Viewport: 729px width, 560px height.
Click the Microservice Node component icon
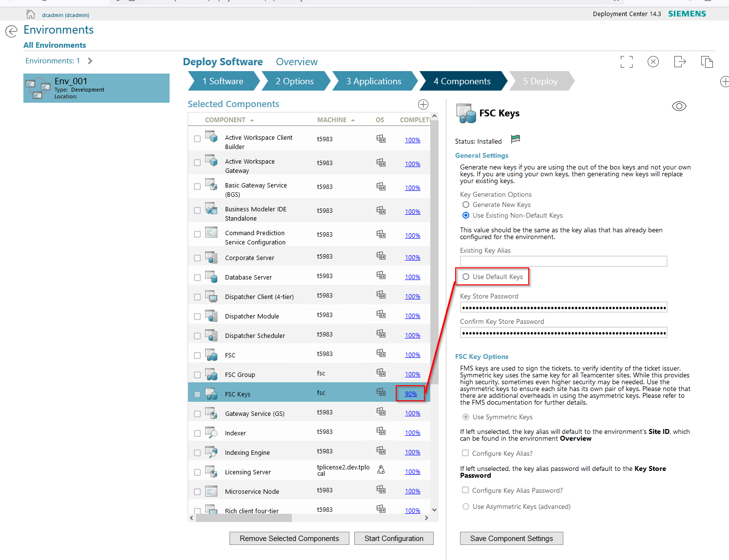coord(211,491)
